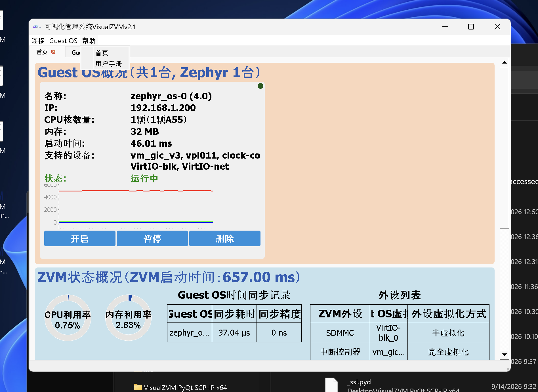Click the IP value 192.168.1.200
The image size is (538, 392).
pos(163,108)
